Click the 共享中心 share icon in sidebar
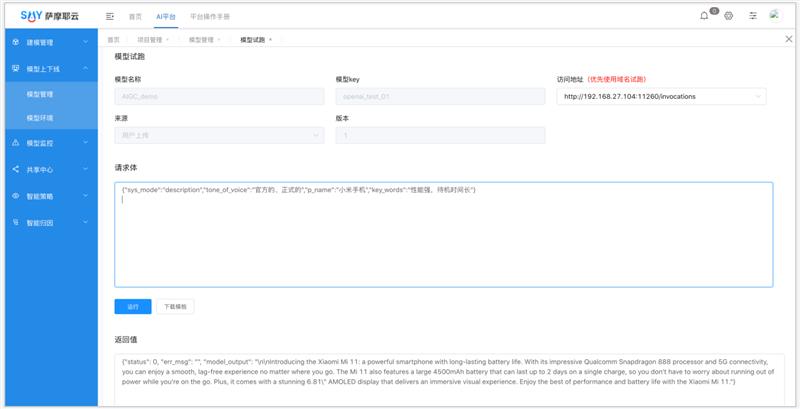The height and width of the screenshot is (409, 800). pyautogui.click(x=15, y=169)
